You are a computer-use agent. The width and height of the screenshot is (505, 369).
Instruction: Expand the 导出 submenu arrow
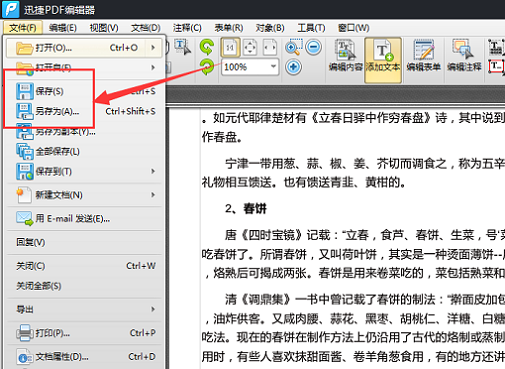point(153,309)
